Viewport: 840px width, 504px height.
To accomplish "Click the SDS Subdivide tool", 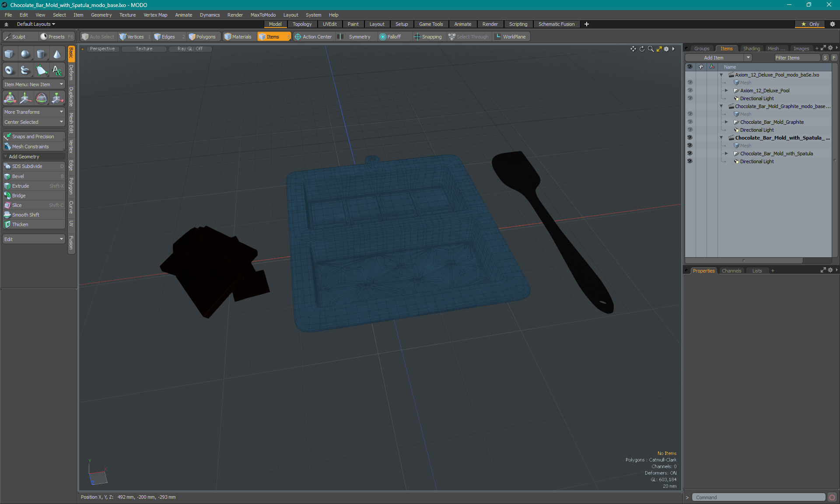I will pyautogui.click(x=34, y=166).
